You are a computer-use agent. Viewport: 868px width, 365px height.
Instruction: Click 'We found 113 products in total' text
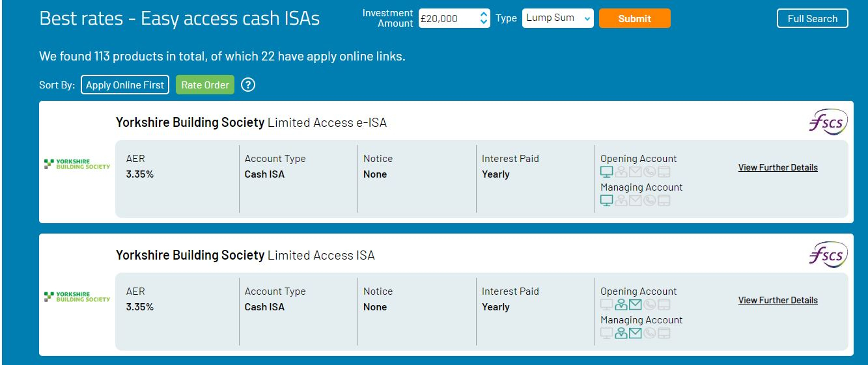point(122,57)
